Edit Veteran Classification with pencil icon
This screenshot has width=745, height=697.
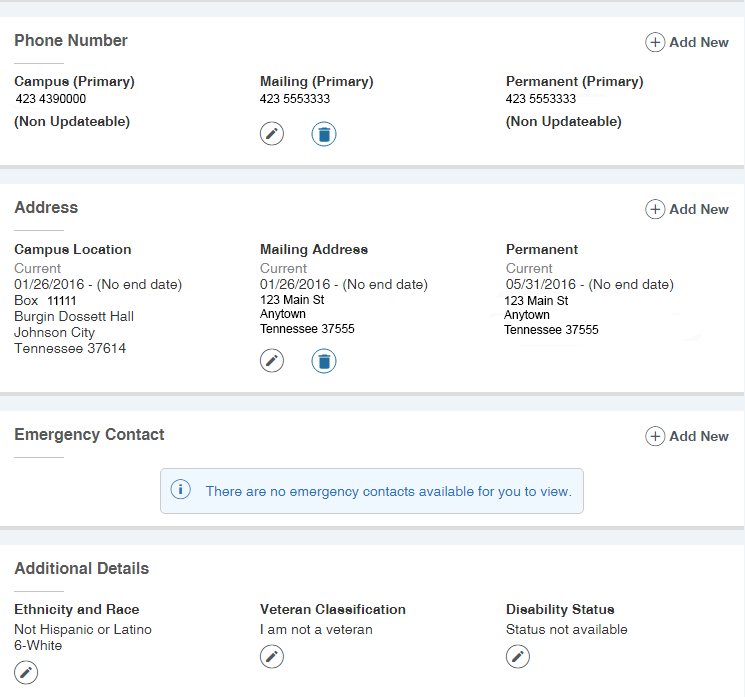click(x=272, y=656)
